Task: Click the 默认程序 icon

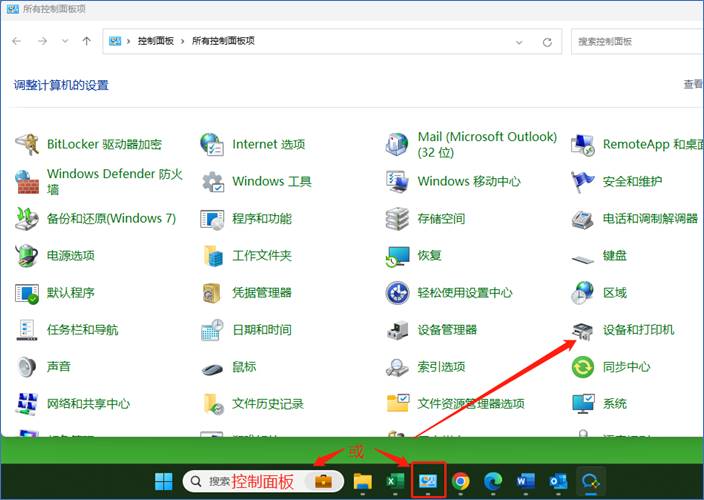Action: tap(27, 293)
